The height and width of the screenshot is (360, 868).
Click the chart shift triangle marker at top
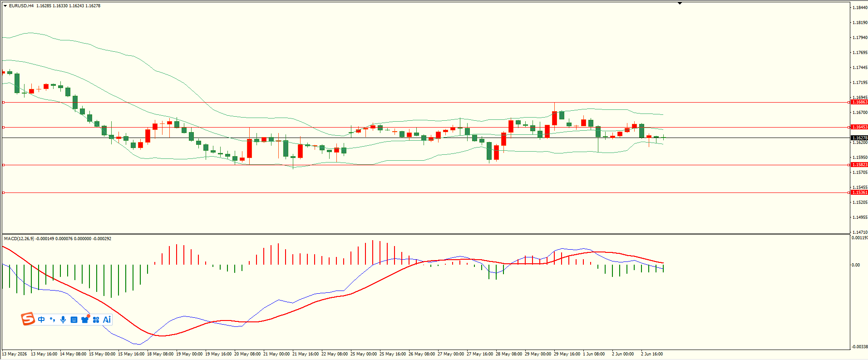coord(680,3)
